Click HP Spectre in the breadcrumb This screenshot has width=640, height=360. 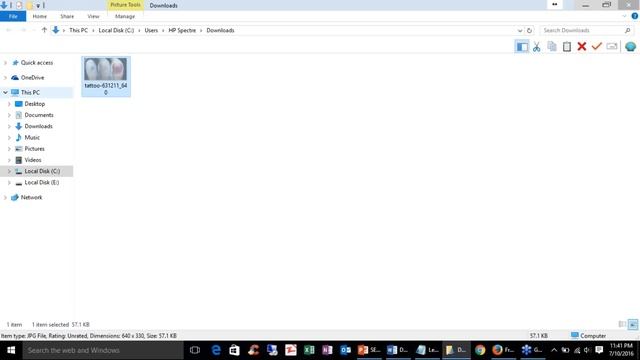pyautogui.click(x=182, y=30)
